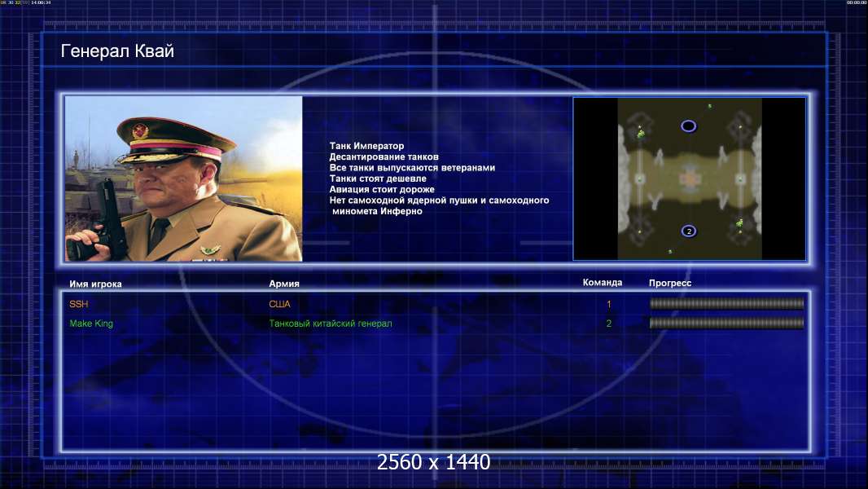Viewport: 868px width, 489px height.
Task: Click the orange center structure on the minimap
Action: [x=690, y=178]
